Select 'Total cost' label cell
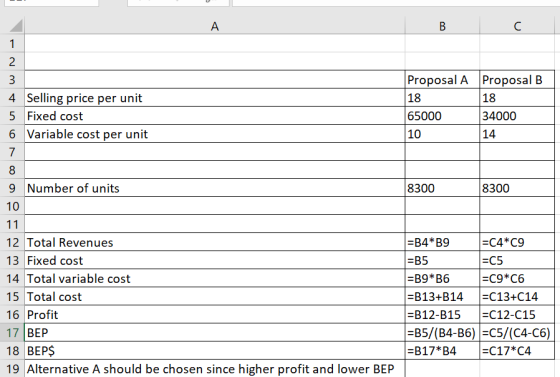560x377 pixels. [x=215, y=297]
